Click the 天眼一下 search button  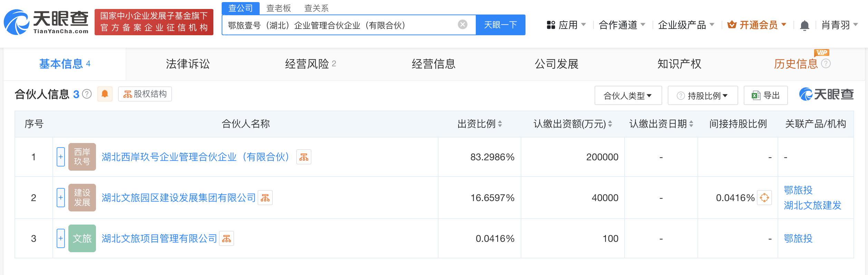click(501, 25)
